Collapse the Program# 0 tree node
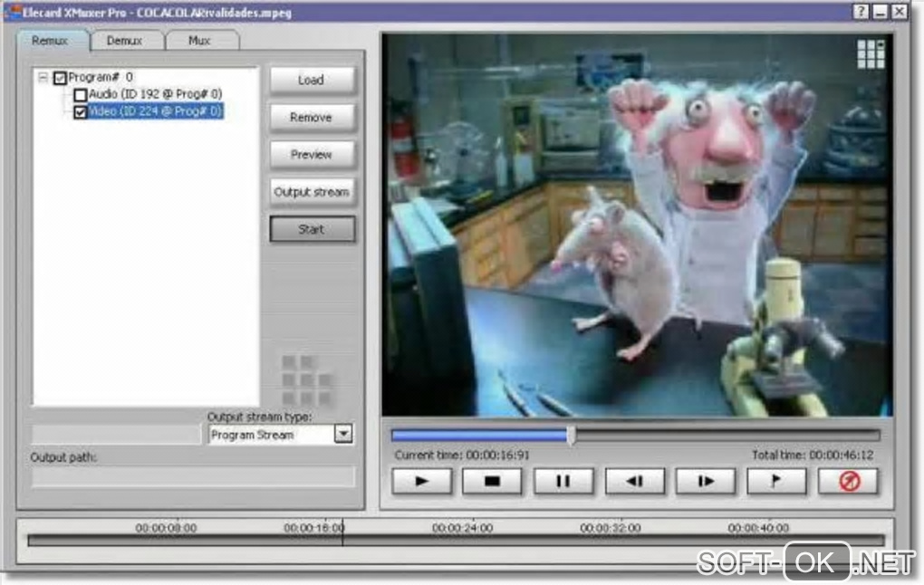 click(43, 77)
